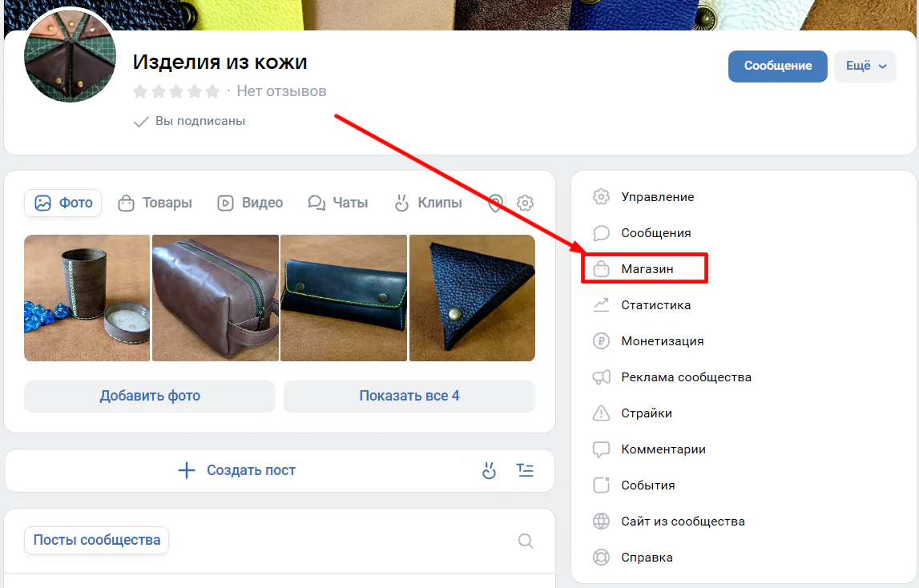Open the Монетизация ruble icon

(602, 341)
